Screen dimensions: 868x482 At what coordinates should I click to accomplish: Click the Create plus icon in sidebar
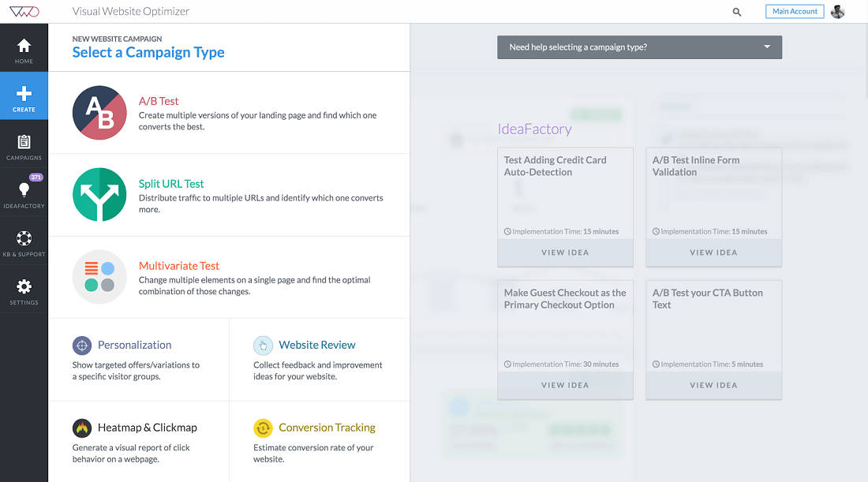(24, 95)
